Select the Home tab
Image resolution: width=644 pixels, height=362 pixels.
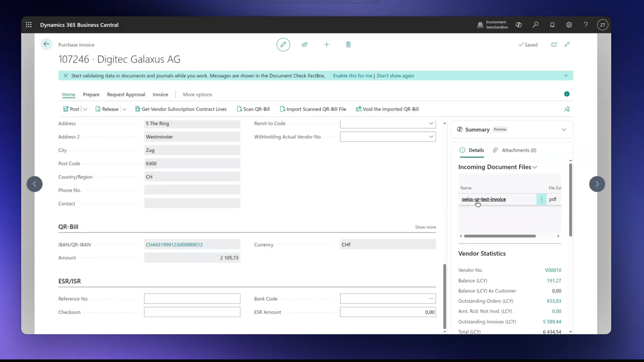[68, 95]
